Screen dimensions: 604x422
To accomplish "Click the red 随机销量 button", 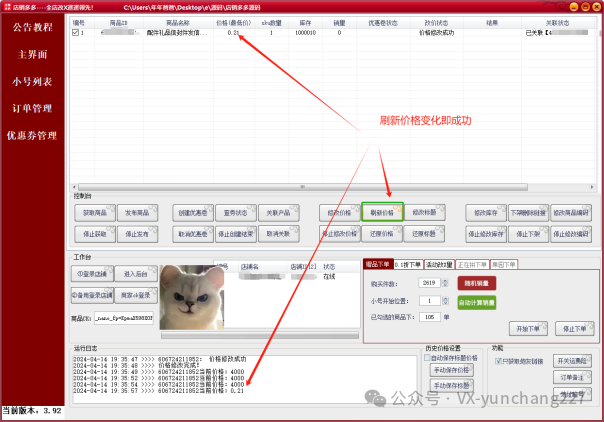I will click(x=476, y=283).
